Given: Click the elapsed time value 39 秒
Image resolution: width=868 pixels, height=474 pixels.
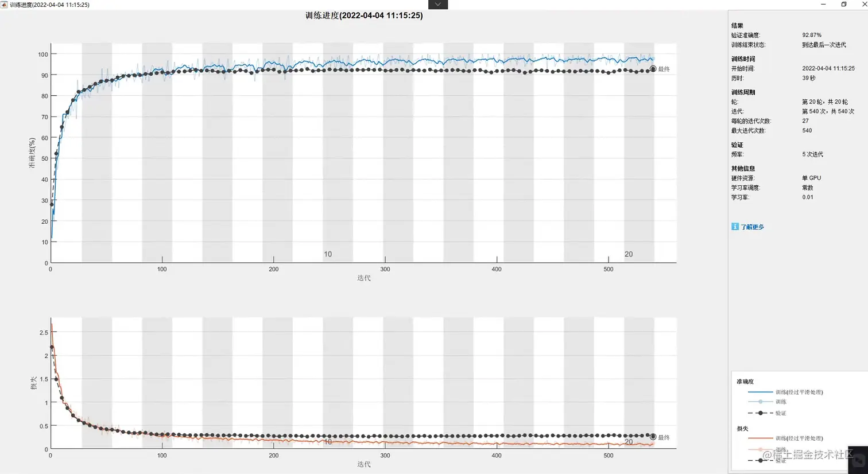Looking at the screenshot, I should click(808, 78).
